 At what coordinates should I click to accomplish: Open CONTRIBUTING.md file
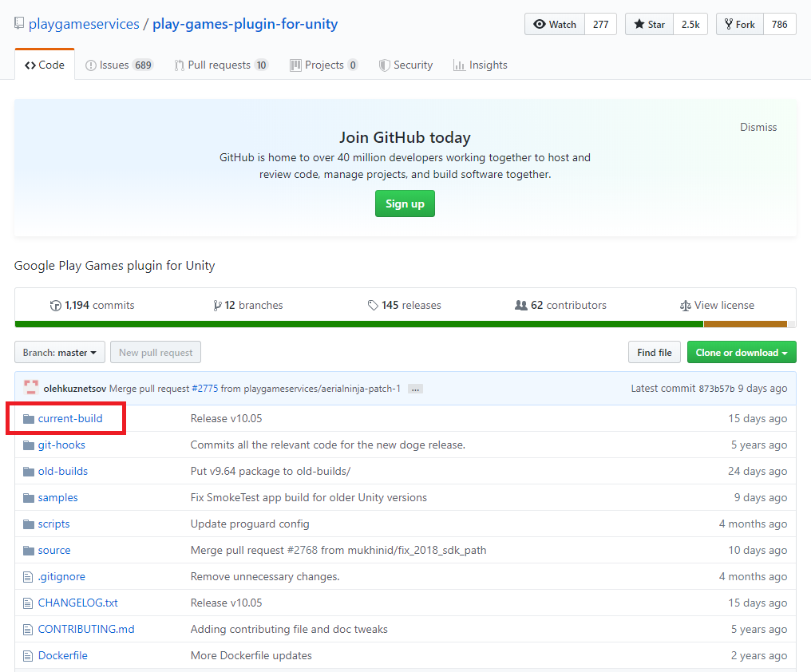tap(86, 630)
